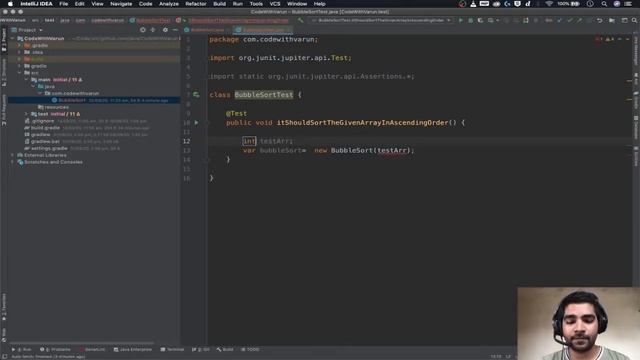
Task: Open the Run tool window tab at bottom
Action: 22,349
